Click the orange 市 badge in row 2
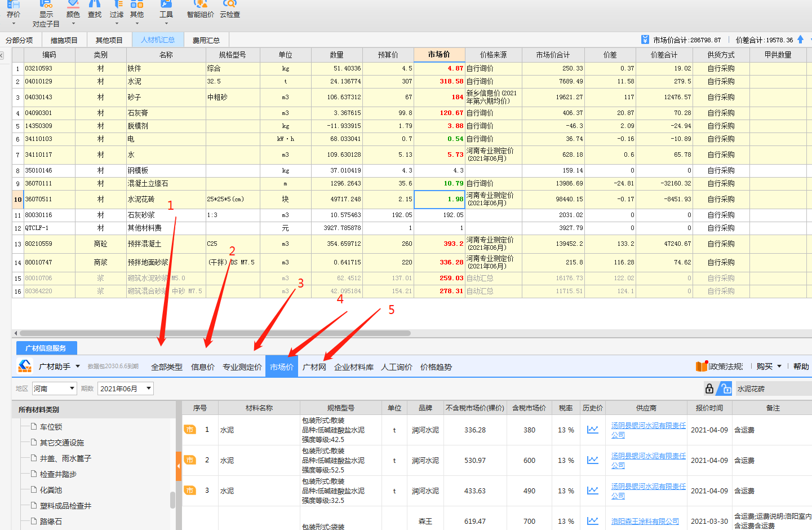Viewport: 812px width, 530px height. [190, 460]
